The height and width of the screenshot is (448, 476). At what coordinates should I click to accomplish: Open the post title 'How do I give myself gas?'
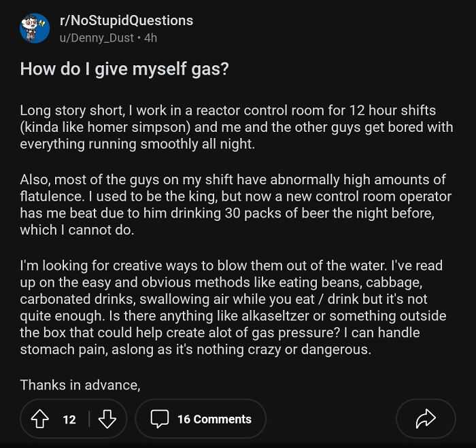pos(124,69)
